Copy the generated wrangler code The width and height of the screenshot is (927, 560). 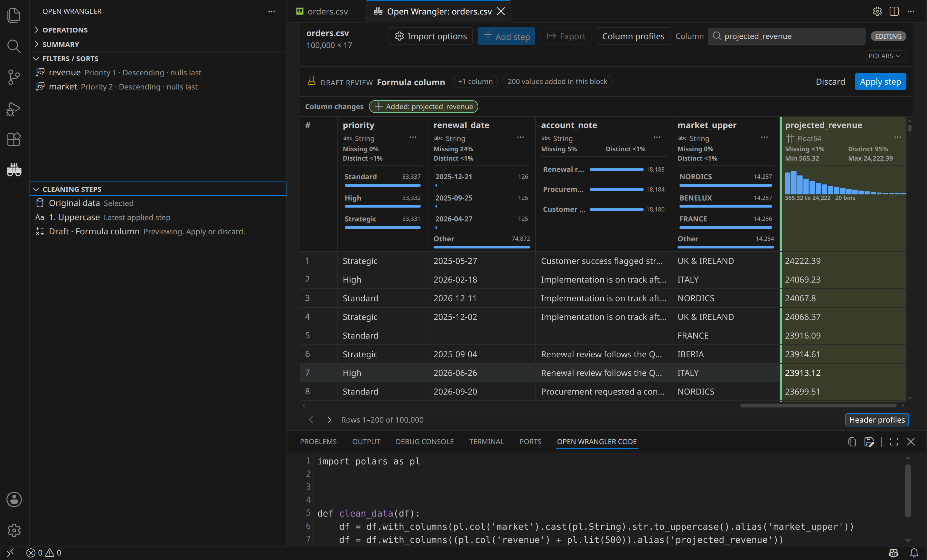point(852,442)
